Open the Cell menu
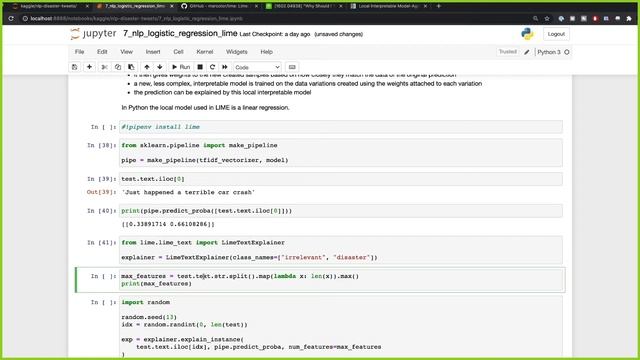The image size is (640, 360). point(178,52)
